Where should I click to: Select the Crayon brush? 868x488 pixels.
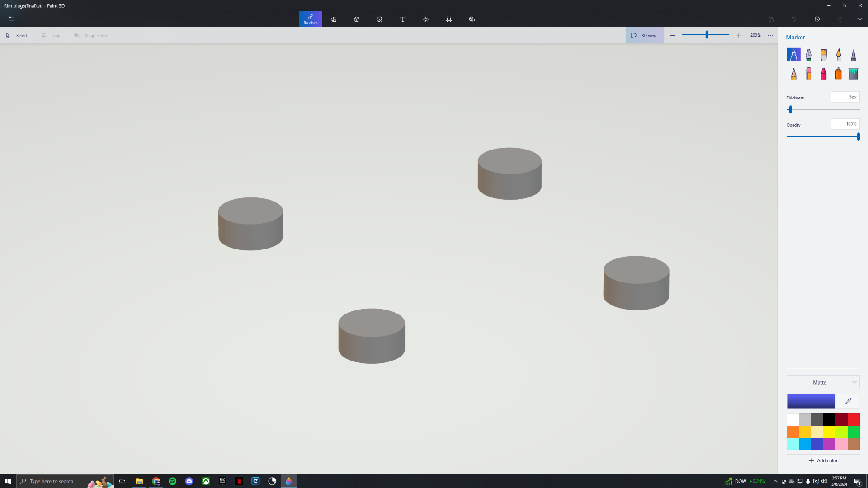(x=823, y=73)
